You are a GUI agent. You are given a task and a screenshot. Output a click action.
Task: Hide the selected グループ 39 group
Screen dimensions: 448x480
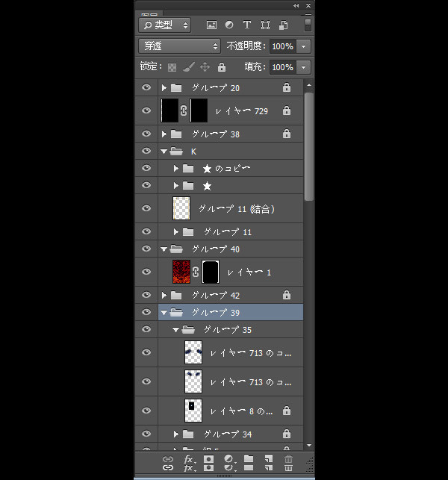146,312
